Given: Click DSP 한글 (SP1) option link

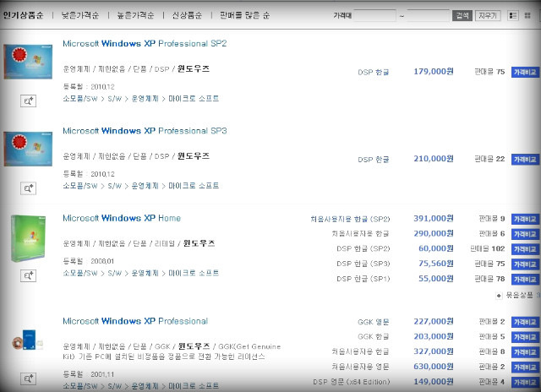Looking at the screenshot, I should 363,279.
